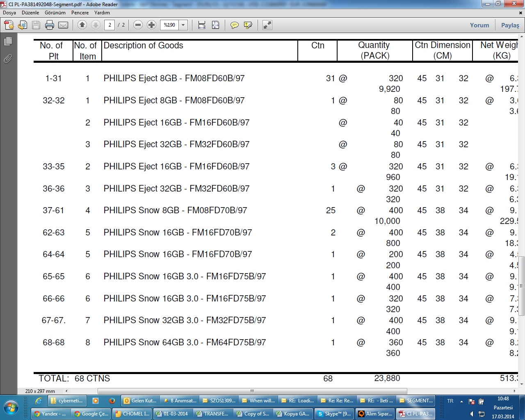Print the document using printer icon
Image resolution: width=525 pixels, height=420 pixels.
50,25
